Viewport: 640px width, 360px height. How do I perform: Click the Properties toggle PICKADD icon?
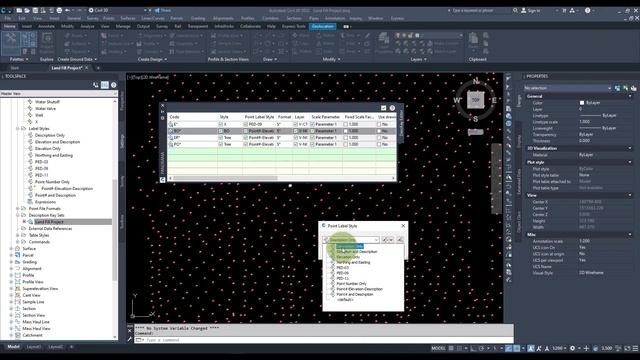(618, 88)
